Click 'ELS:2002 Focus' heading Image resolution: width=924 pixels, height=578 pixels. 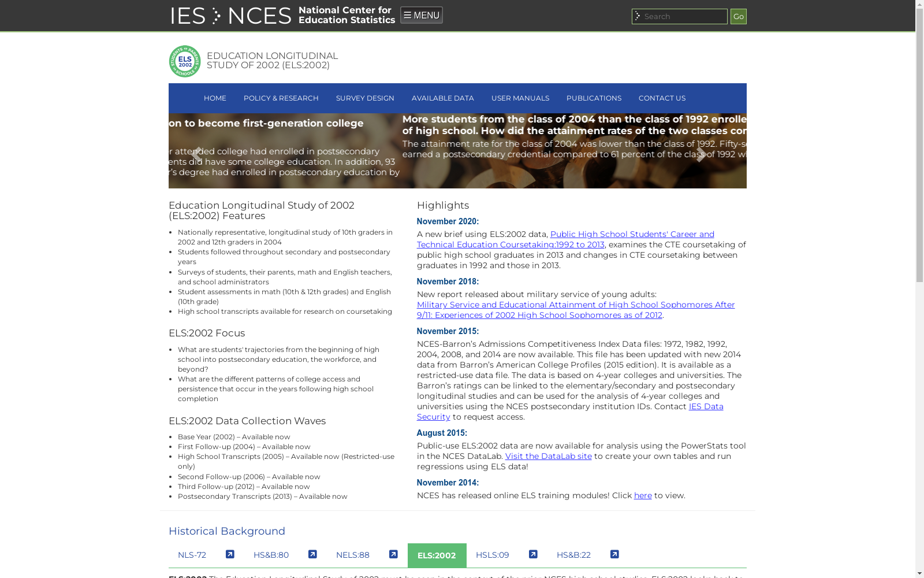click(207, 333)
